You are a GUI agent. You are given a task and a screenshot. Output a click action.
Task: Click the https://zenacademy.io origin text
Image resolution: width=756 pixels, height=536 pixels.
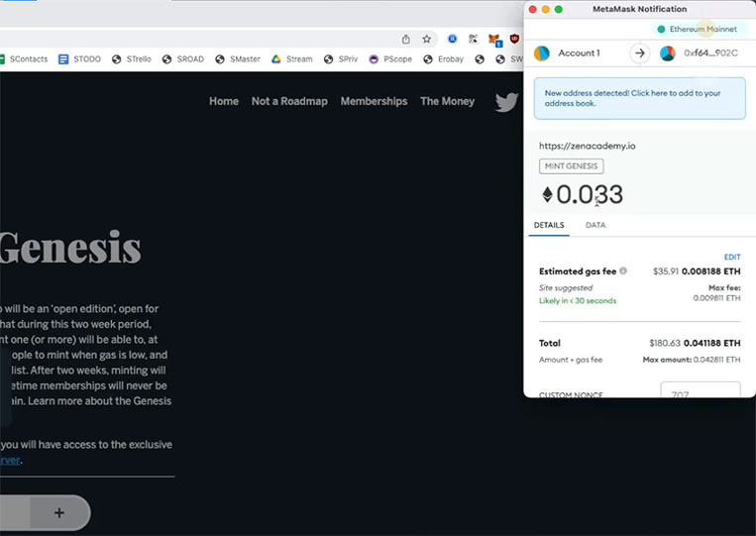point(588,146)
